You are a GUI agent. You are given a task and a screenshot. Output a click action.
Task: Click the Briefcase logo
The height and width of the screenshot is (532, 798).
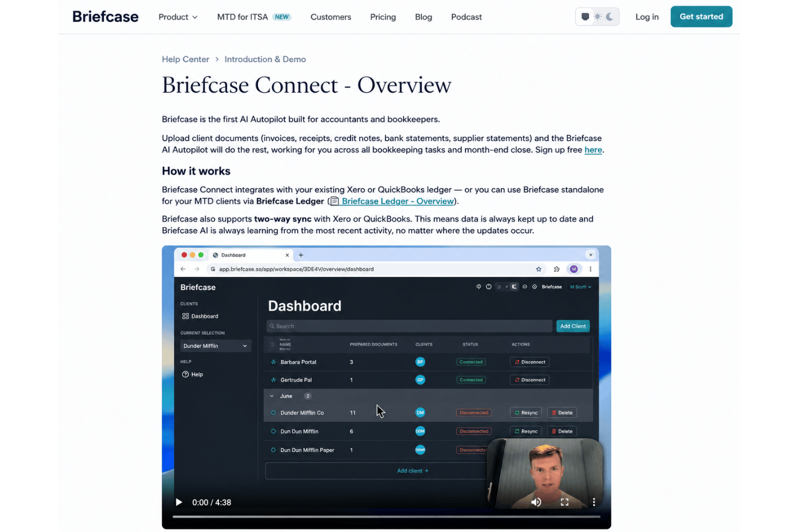coord(105,17)
